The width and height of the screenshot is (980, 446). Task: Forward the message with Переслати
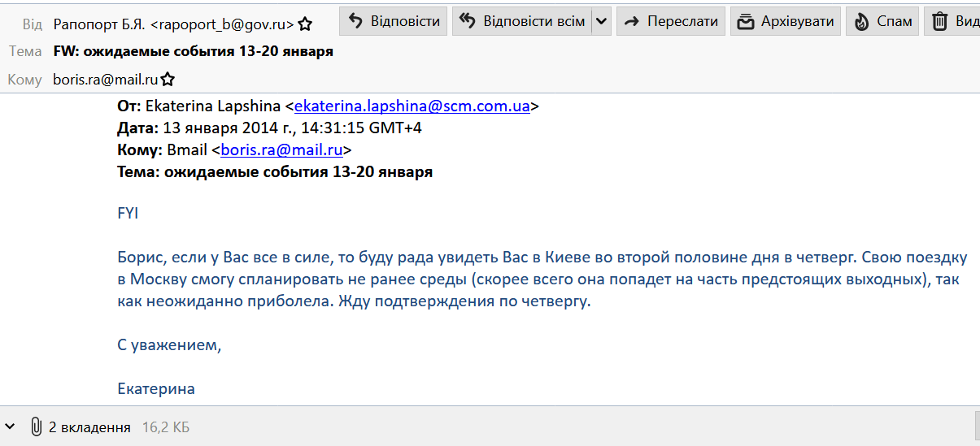670,22
